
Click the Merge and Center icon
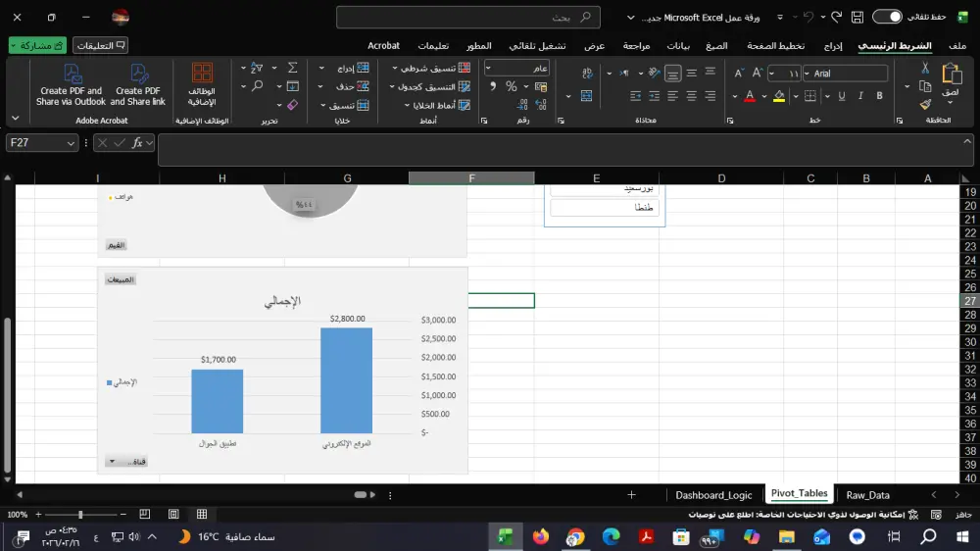pos(586,96)
